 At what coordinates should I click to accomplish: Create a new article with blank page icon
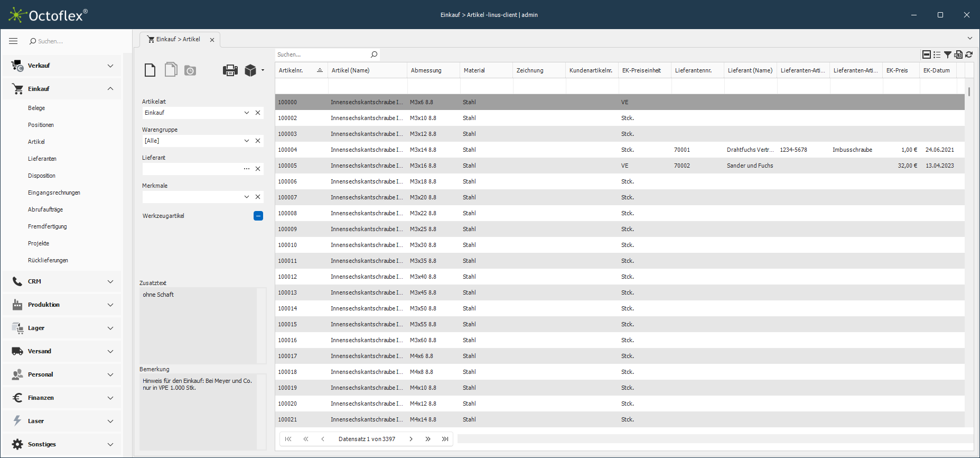point(150,70)
